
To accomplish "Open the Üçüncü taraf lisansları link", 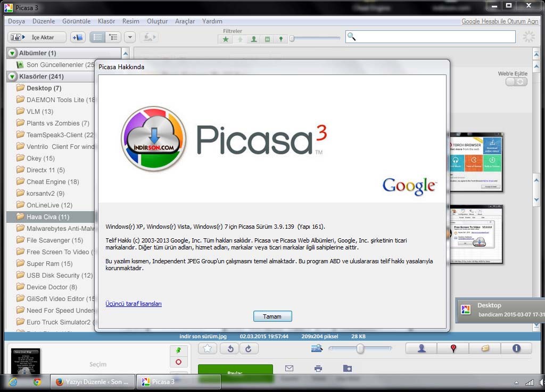I will tap(134, 304).
